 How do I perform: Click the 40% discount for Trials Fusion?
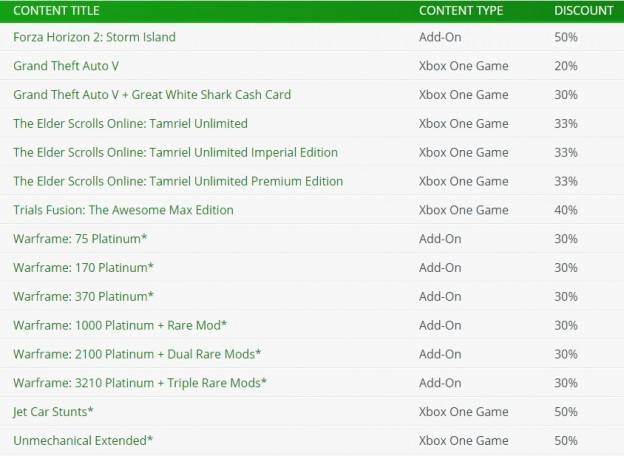click(566, 210)
